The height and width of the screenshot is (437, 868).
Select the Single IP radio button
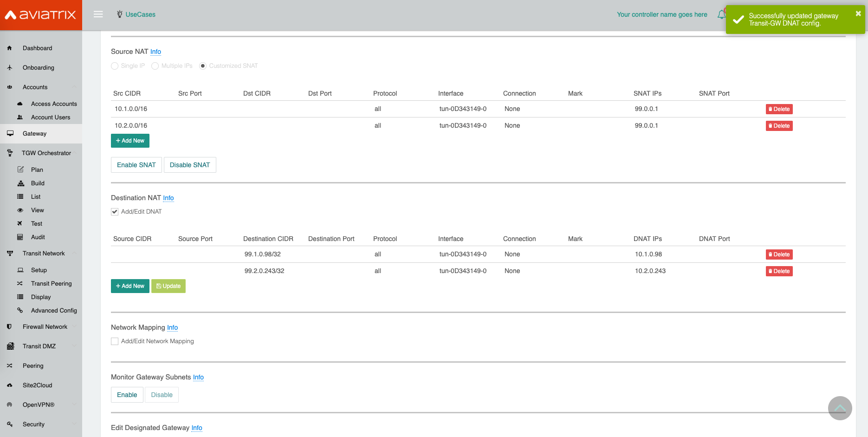[115, 66]
